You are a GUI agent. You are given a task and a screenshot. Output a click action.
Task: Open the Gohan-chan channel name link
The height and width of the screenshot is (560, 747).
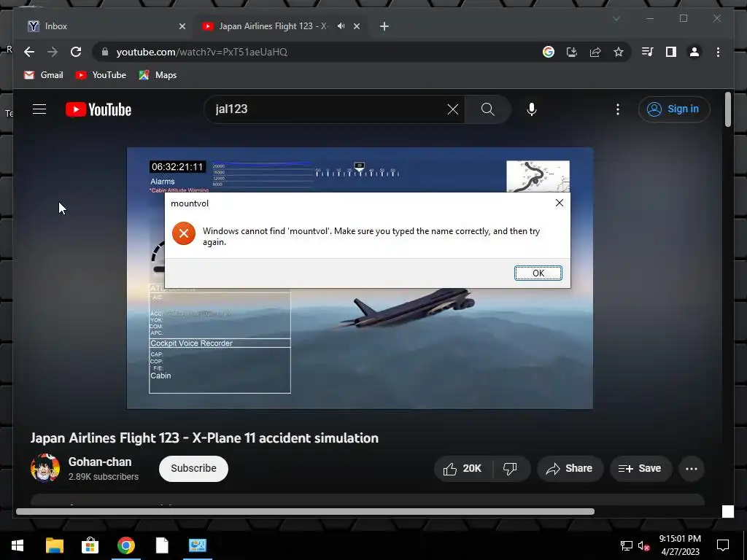point(99,462)
